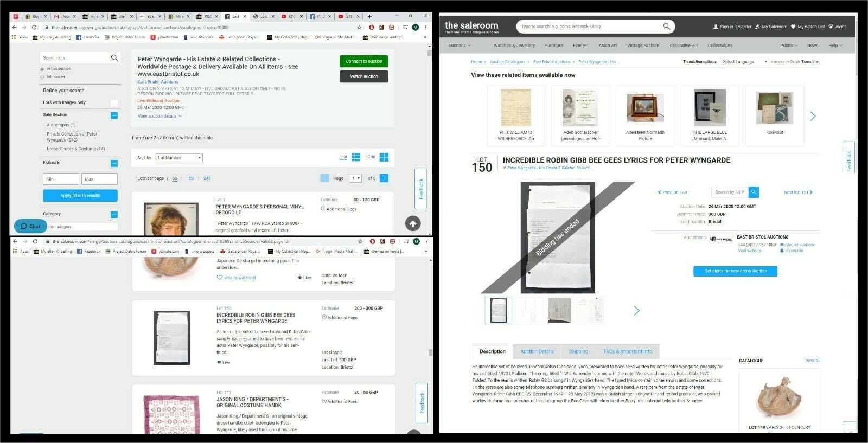Open My Saleroom gavel link
The height and width of the screenshot is (443, 868).
(771, 27)
